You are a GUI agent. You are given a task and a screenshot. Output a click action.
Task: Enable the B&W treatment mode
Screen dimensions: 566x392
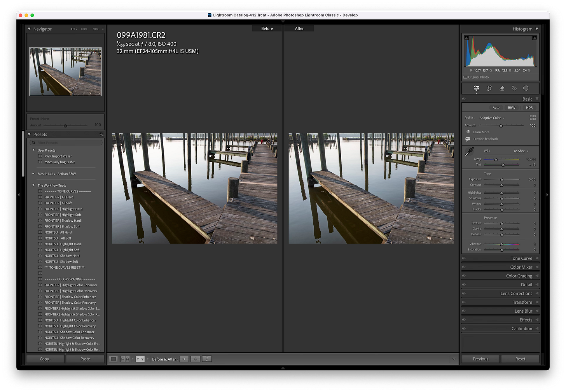pos(512,107)
